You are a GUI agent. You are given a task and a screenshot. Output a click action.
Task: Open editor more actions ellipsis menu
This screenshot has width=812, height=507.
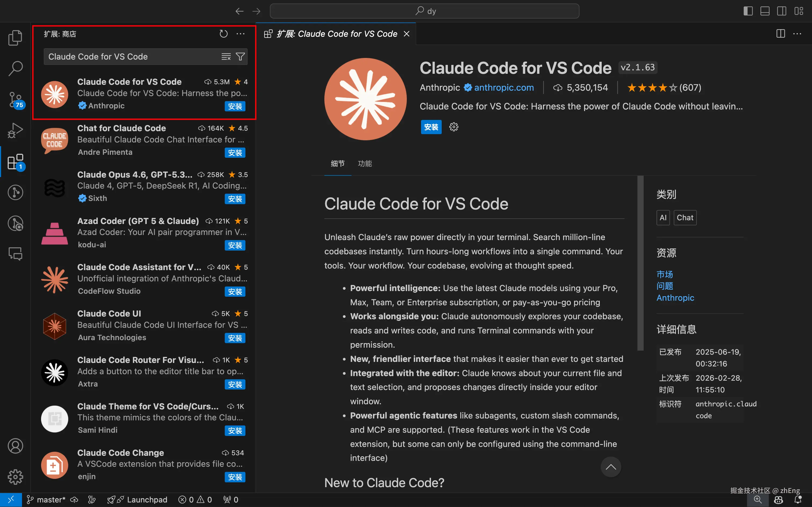[x=797, y=34]
